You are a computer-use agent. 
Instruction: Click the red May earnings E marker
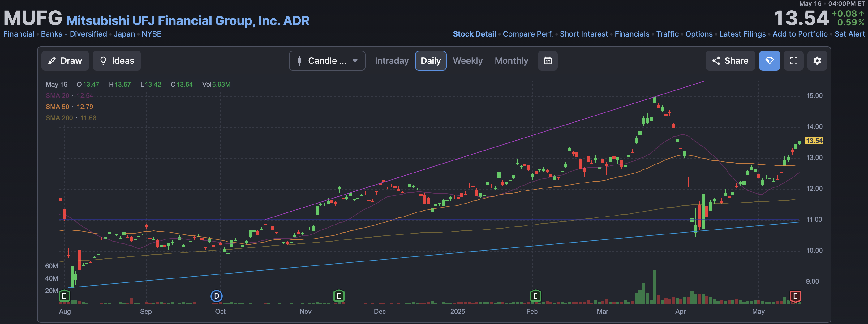(795, 296)
